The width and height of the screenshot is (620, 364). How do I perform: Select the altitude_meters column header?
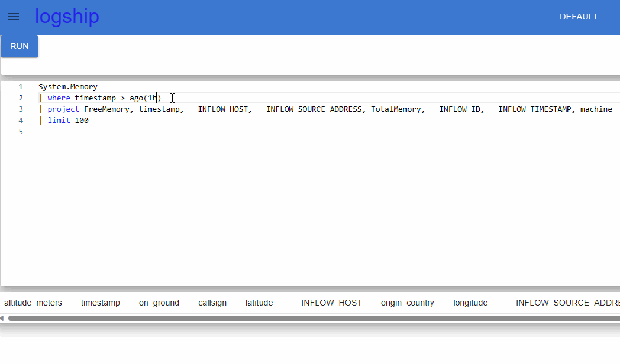coord(33,303)
